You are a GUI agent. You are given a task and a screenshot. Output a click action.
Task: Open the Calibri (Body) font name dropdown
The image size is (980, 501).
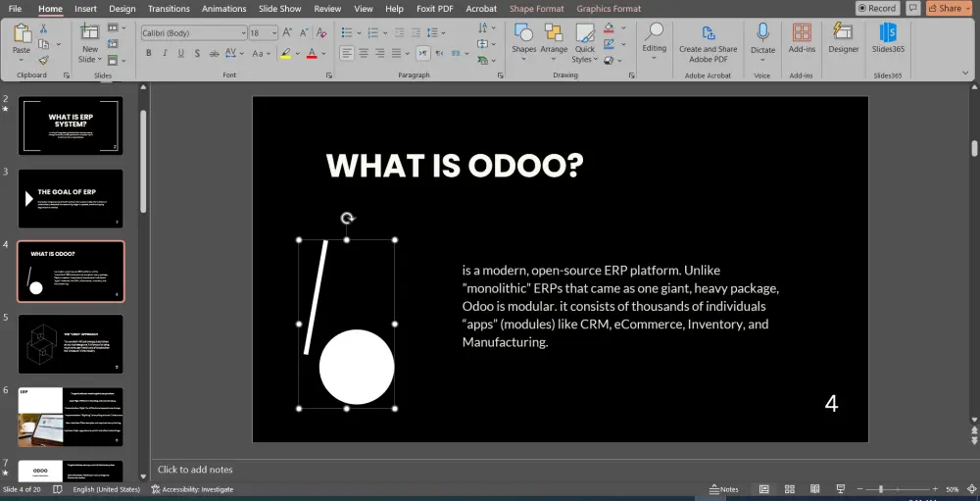[x=244, y=32]
